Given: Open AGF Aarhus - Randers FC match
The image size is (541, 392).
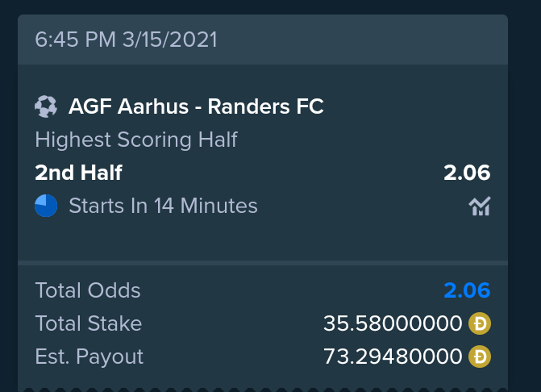Looking at the screenshot, I should click(x=196, y=106).
